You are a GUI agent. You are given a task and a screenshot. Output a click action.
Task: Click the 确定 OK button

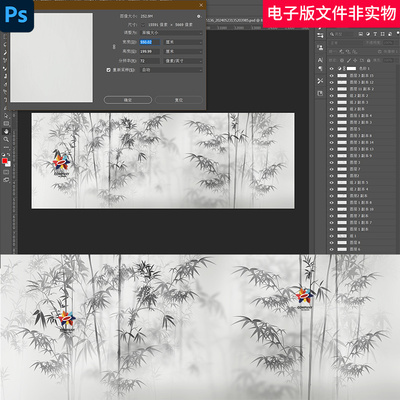click(128, 100)
